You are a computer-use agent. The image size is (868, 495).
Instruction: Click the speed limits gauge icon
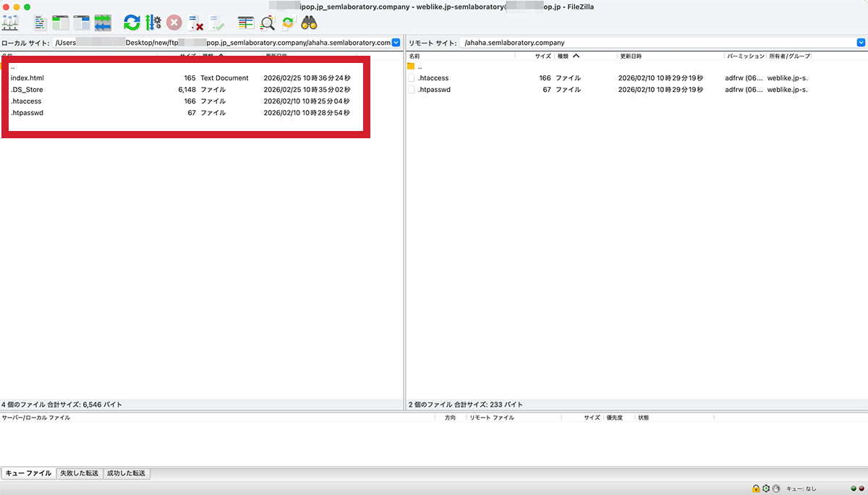(x=776, y=488)
